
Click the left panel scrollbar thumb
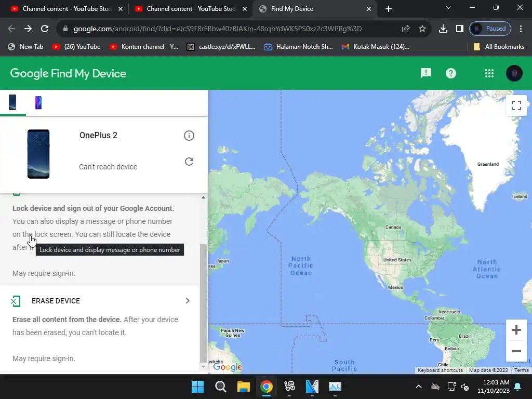(x=203, y=303)
